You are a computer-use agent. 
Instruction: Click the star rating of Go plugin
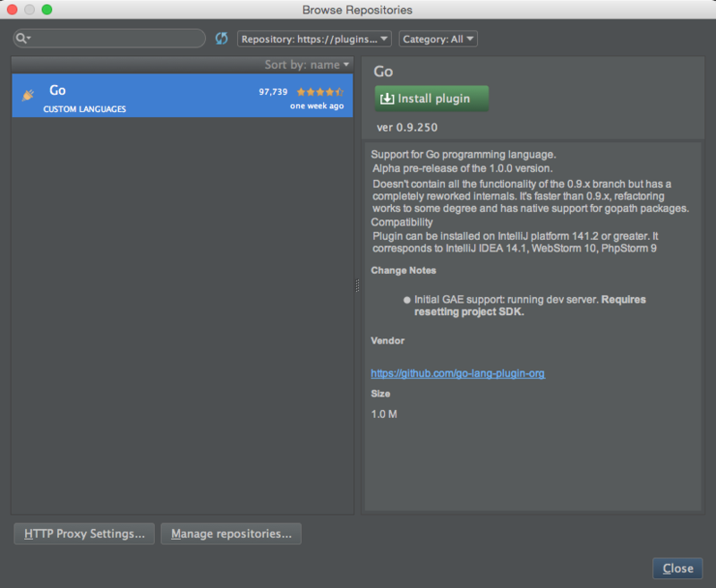tap(320, 92)
